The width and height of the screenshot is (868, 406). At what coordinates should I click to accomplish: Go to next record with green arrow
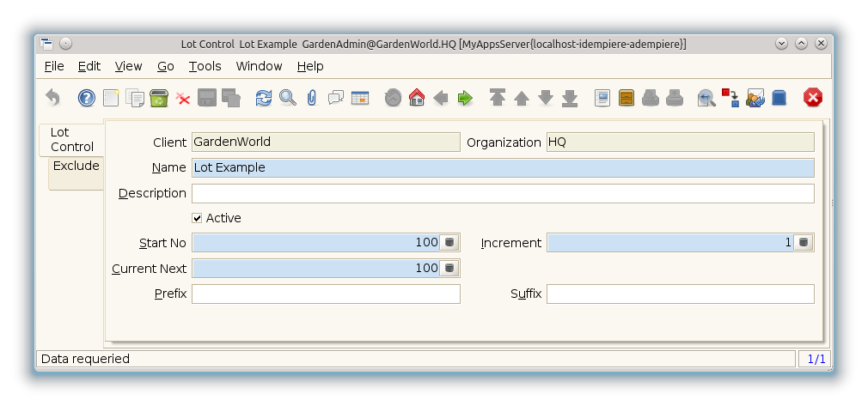pos(465,98)
